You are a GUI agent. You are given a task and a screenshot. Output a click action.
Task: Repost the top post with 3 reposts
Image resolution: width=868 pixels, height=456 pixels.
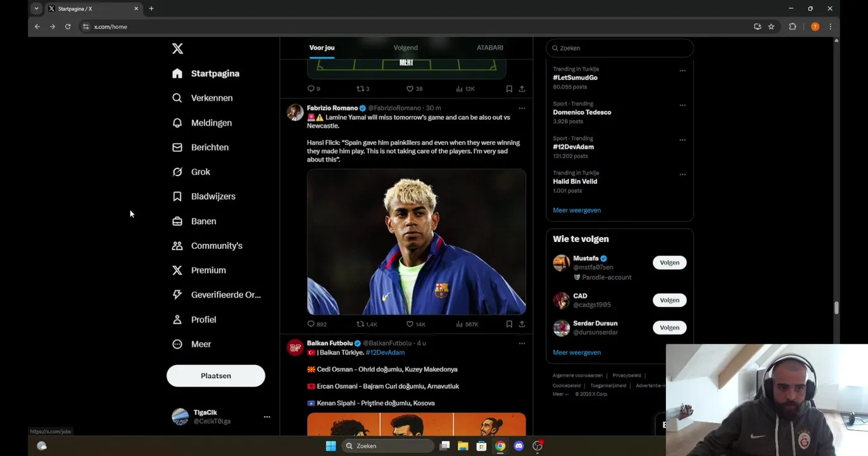(x=363, y=89)
